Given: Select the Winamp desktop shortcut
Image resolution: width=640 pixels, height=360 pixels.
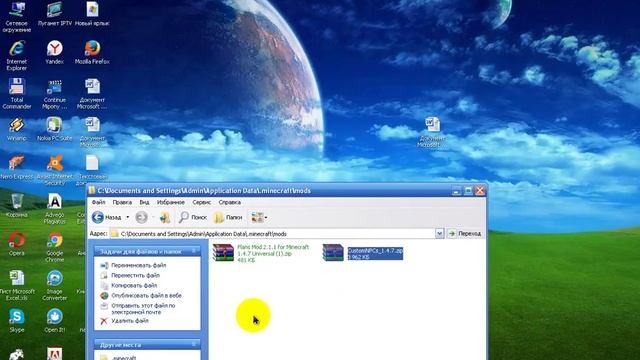Looking at the screenshot, I should [x=17, y=129].
